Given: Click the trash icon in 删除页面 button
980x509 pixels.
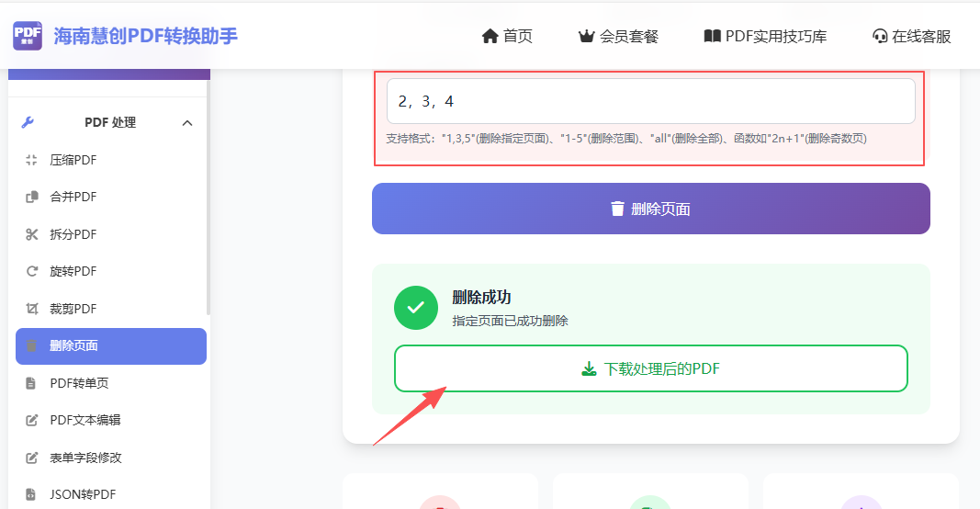Looking at the screenshot, I should pyautogui.click(x=617, y=209).
